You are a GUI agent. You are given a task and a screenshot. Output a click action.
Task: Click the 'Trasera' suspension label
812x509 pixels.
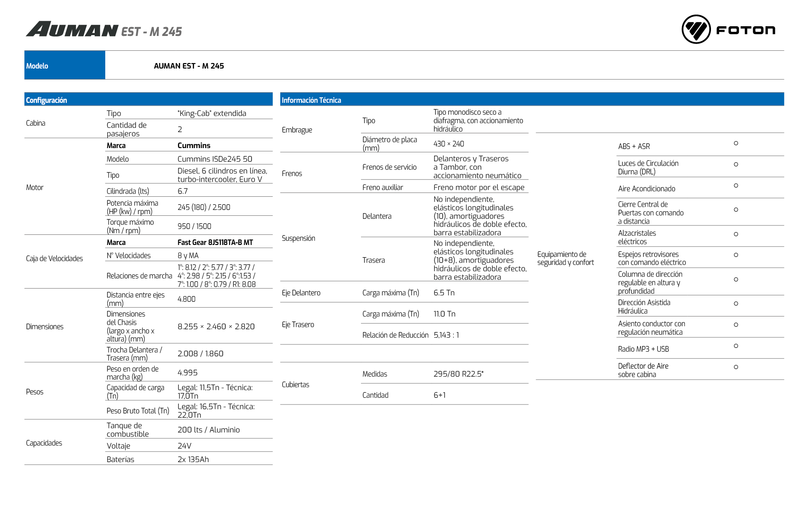[x=374, y=260]
